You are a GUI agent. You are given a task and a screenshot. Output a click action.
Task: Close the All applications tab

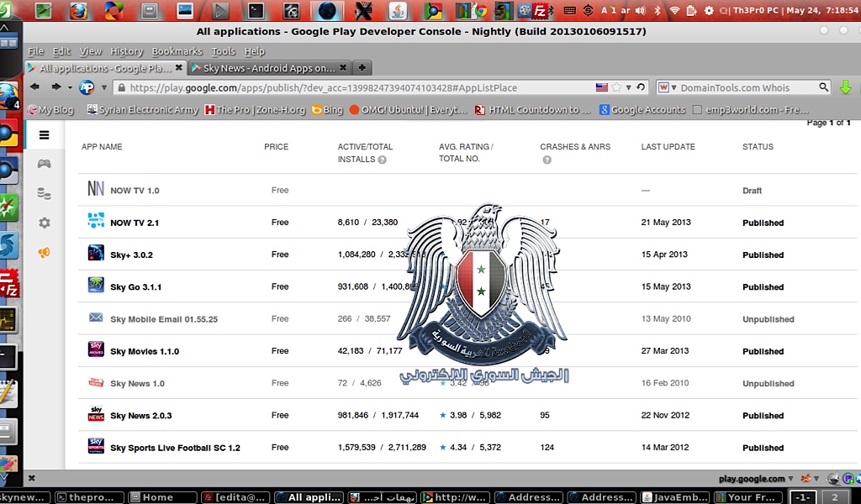(x=178, y=67)
